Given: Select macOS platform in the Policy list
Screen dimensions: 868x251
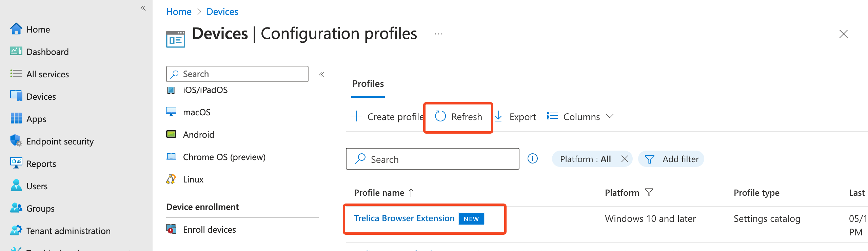Looking at the screenshot, I should coord(197,112).
